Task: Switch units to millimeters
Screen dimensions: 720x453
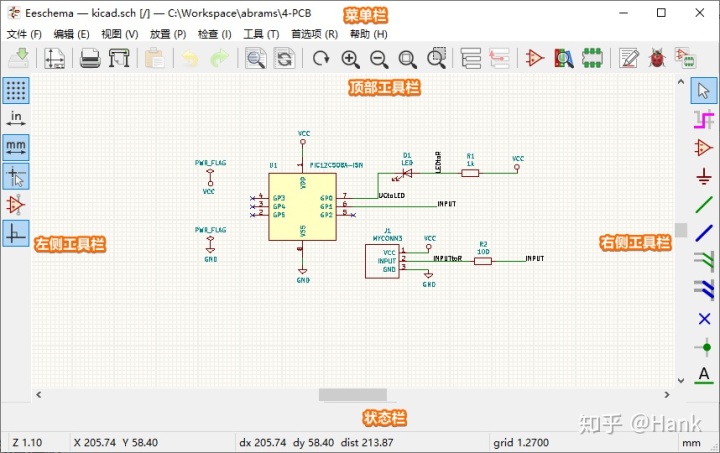Action: pyautogui.click(x=16, y=147)
